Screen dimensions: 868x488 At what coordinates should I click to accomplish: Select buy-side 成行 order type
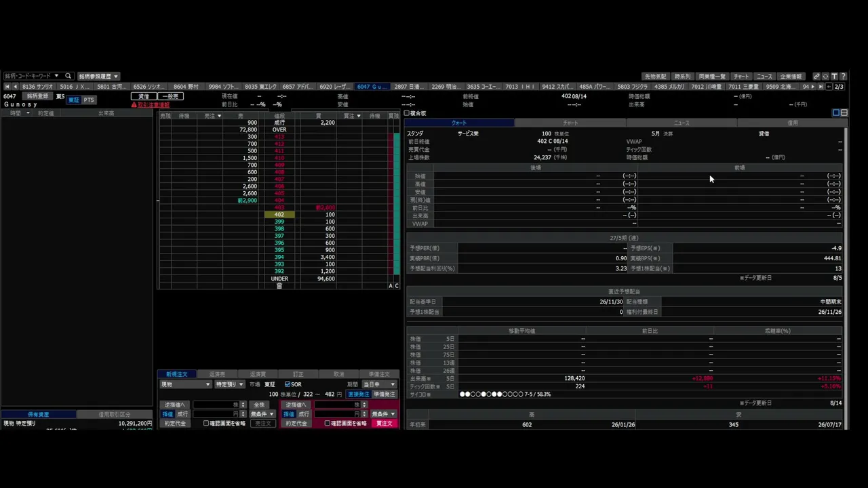304,413
